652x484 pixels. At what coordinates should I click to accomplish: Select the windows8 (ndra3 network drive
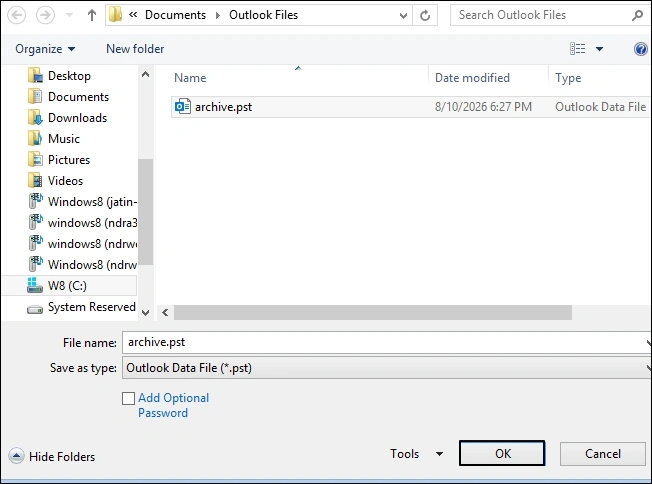[x=92, y=222]
